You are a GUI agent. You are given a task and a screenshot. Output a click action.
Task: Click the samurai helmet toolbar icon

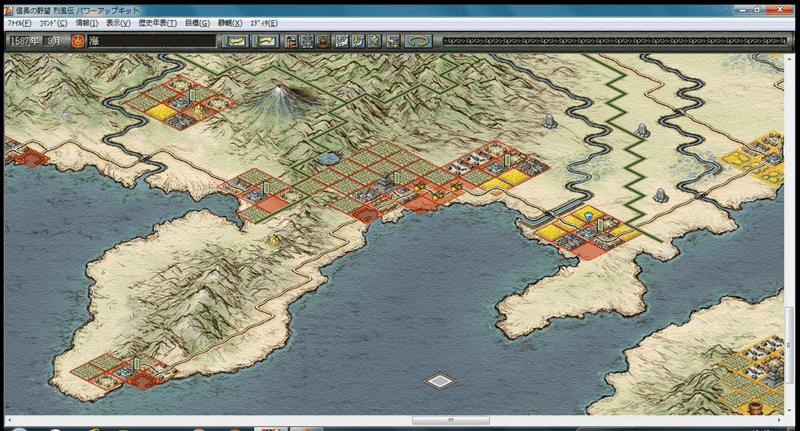[323, 41]
